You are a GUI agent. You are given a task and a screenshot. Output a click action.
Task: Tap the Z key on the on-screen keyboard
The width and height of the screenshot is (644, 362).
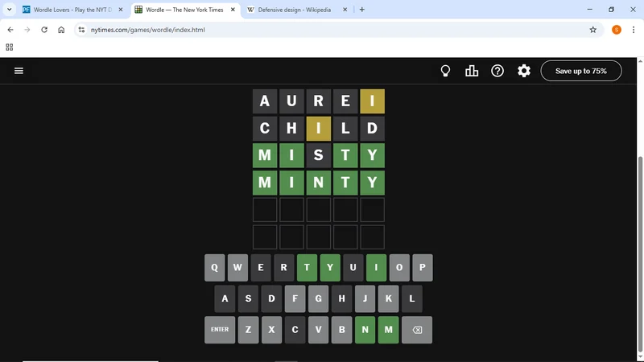248,330
